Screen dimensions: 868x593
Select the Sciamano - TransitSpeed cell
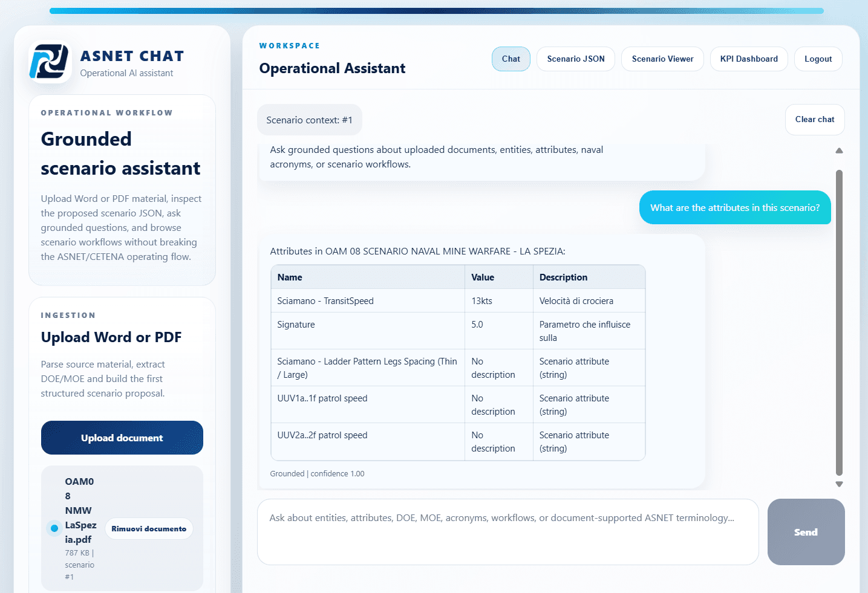pyautogui.click(x=368, y=301)
